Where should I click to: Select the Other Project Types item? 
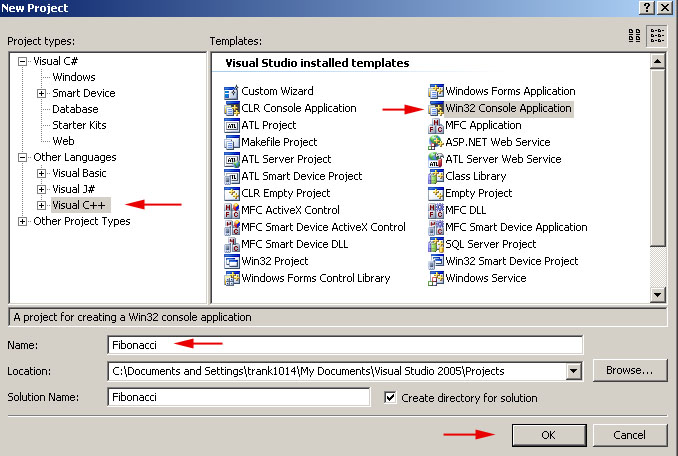82,221
